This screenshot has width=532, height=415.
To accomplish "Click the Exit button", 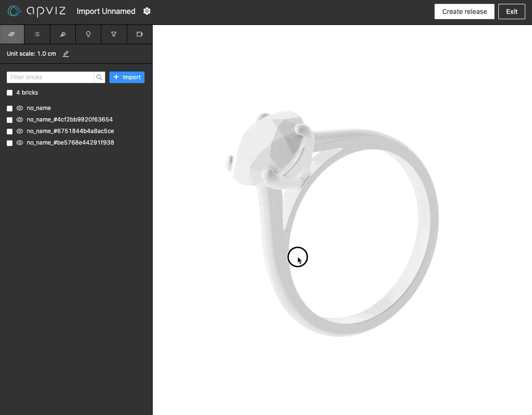I will (512, 12).
